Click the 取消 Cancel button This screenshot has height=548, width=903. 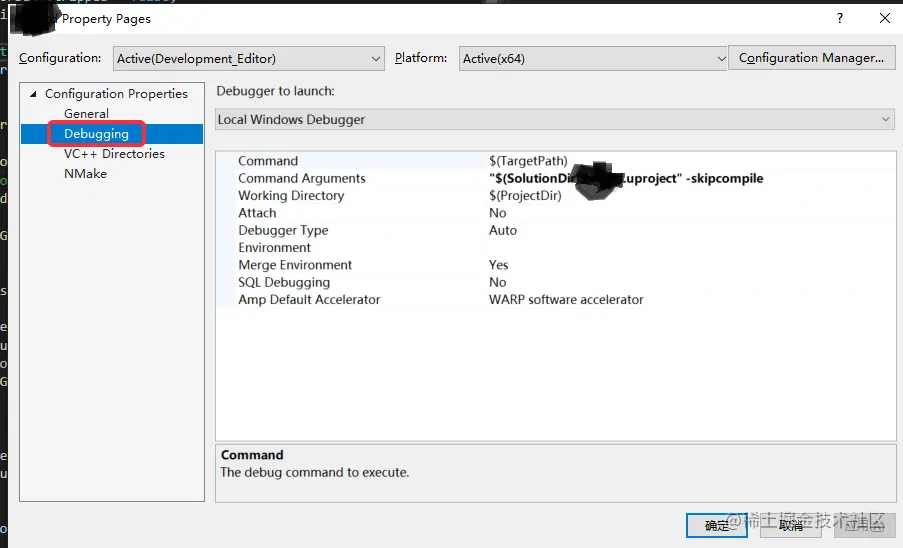[791, 525]
